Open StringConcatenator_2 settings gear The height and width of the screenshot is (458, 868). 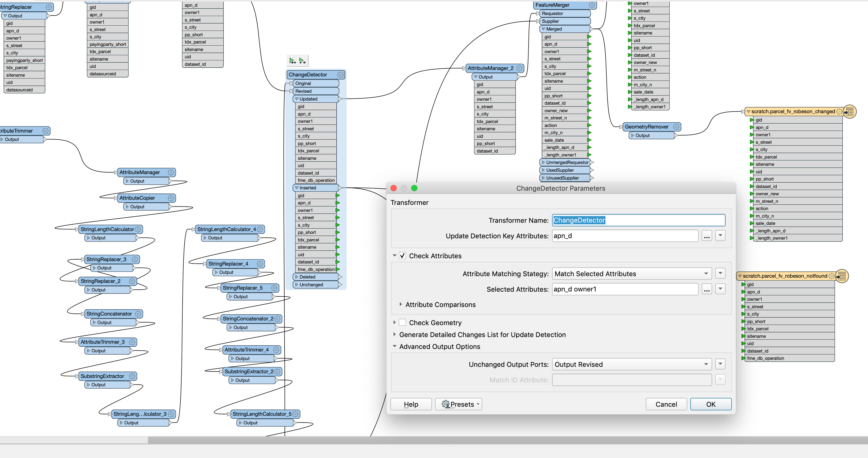click(x=277, y=319)
